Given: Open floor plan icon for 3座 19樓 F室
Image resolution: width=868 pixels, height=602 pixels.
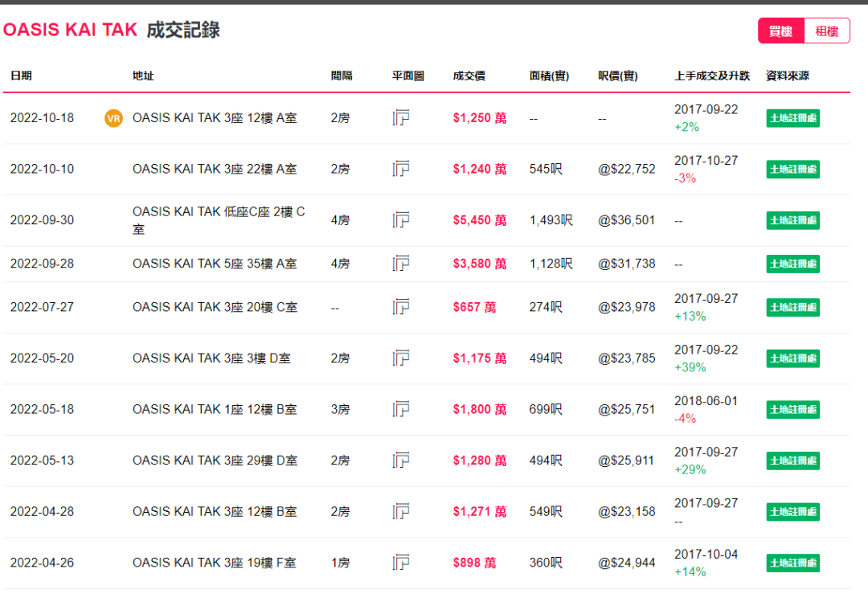Looking at the screenshot, I should point(401,563).
